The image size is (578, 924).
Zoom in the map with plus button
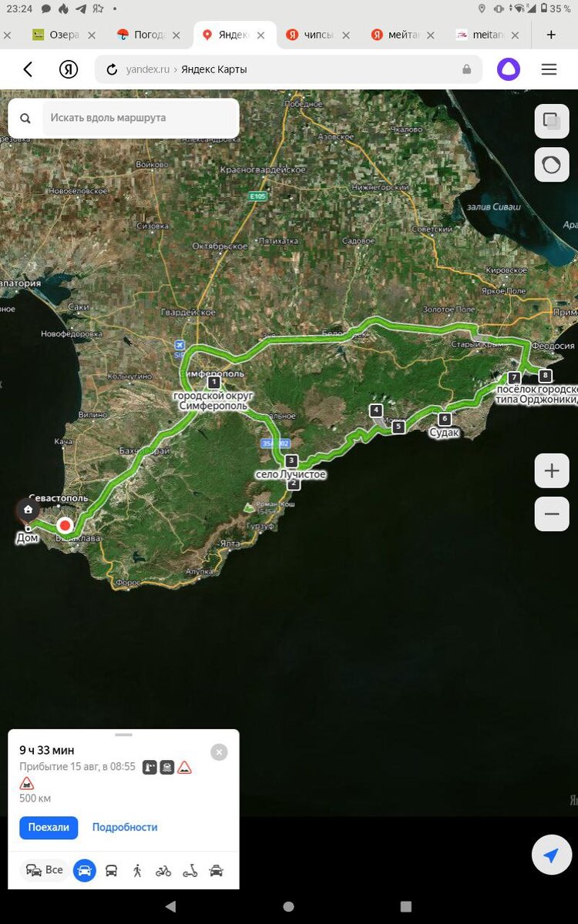(x=552, y=470)
